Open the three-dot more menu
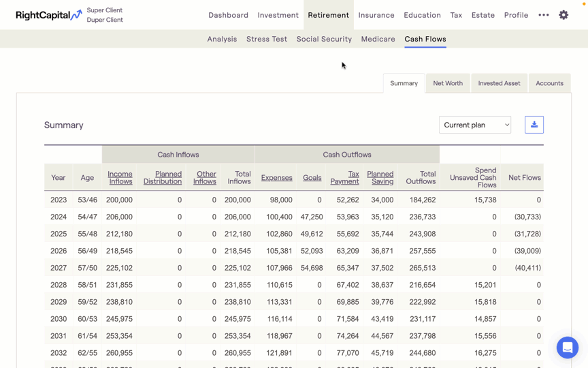 (543, 15)
